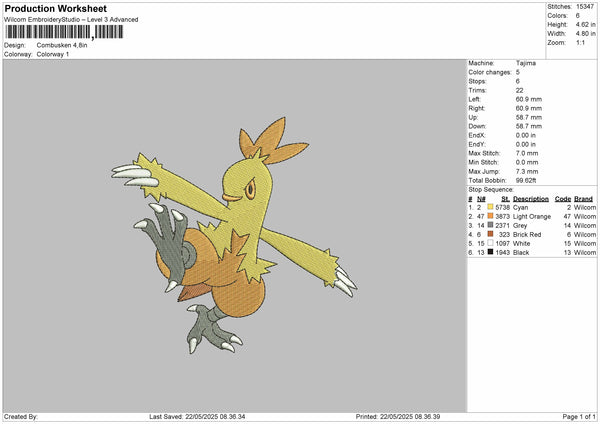Click the Black thread color swatch

click(x=490, y=252)
